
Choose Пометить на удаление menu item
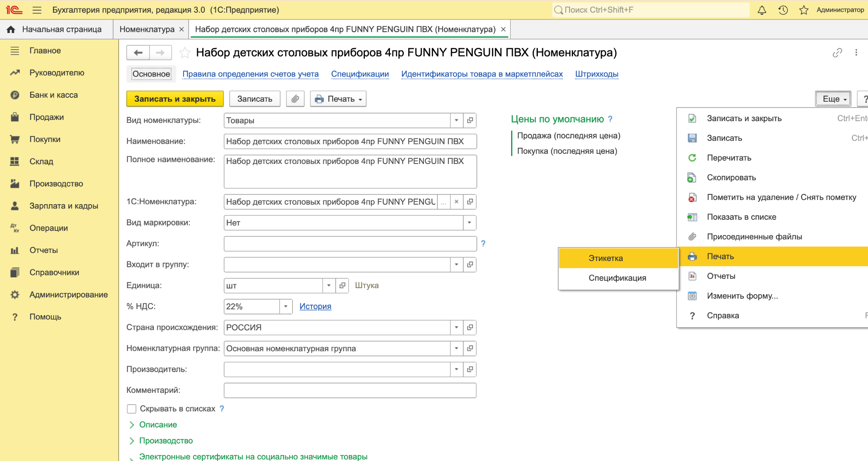[x=772, y=197]
